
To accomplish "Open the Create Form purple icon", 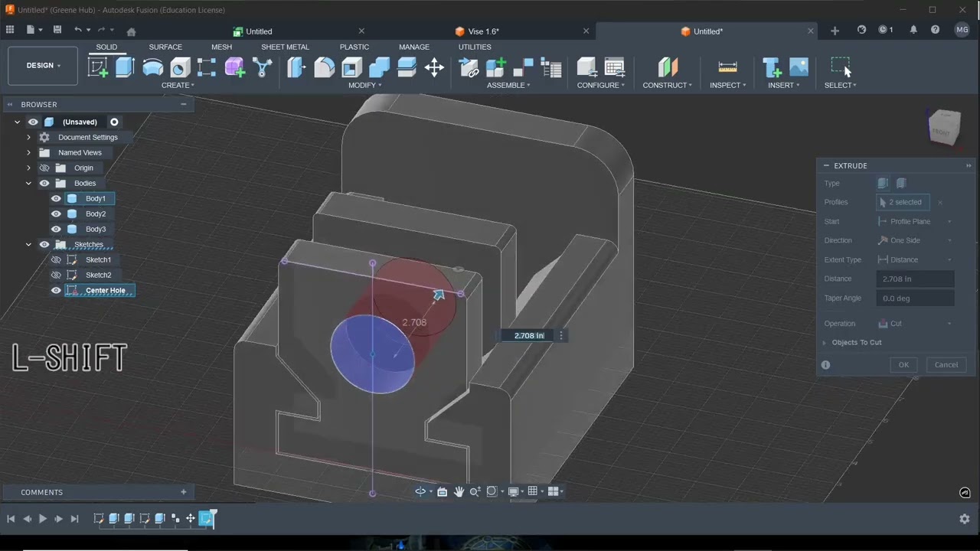I will [x=234, y=67].
